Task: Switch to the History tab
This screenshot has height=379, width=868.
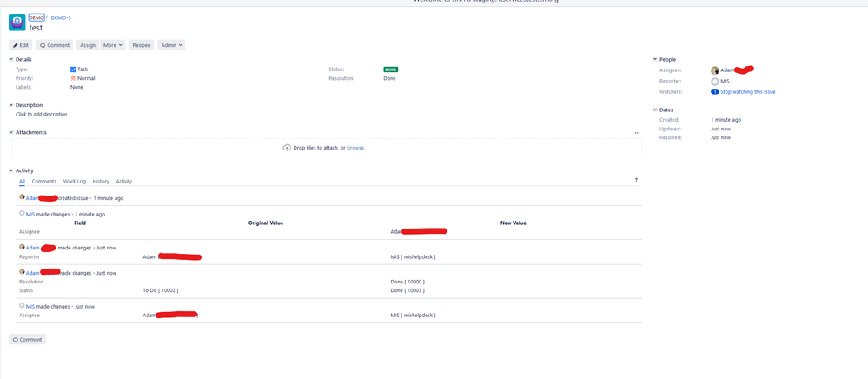Action: [101, 181]
